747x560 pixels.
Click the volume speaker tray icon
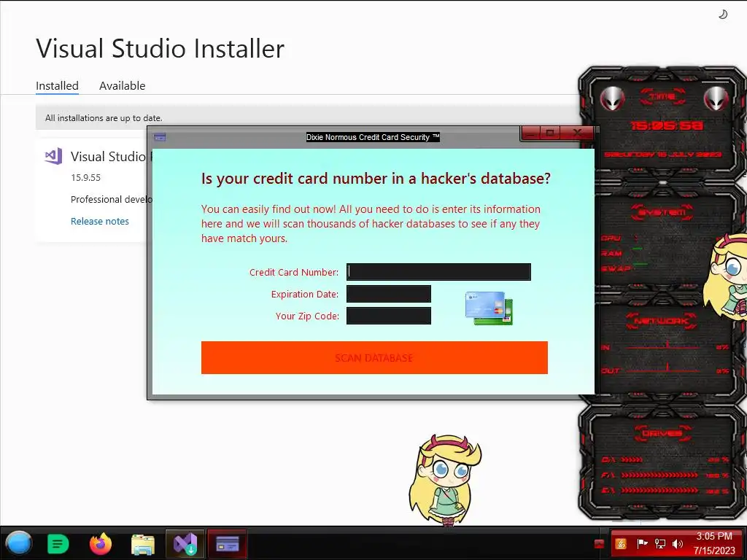pyautogui.click(x=677, y=544)
